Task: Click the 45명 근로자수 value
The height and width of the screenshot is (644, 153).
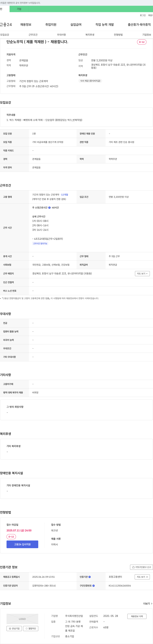Action: 106,627
